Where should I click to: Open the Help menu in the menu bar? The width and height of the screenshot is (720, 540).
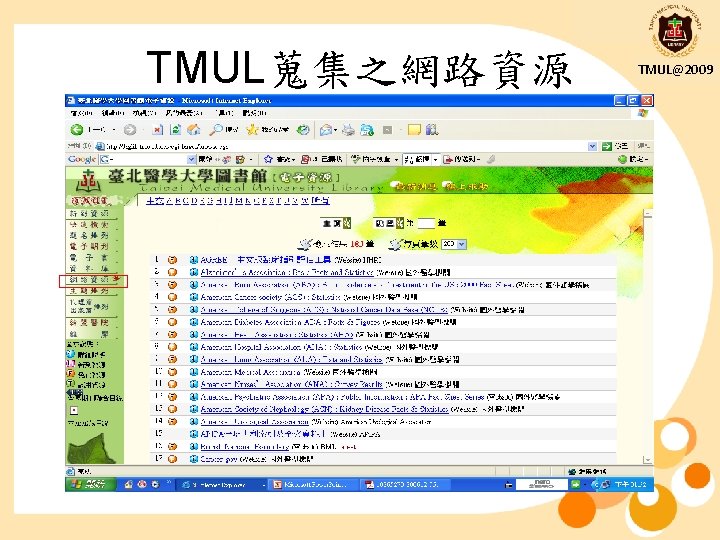[x=254, y=113]
